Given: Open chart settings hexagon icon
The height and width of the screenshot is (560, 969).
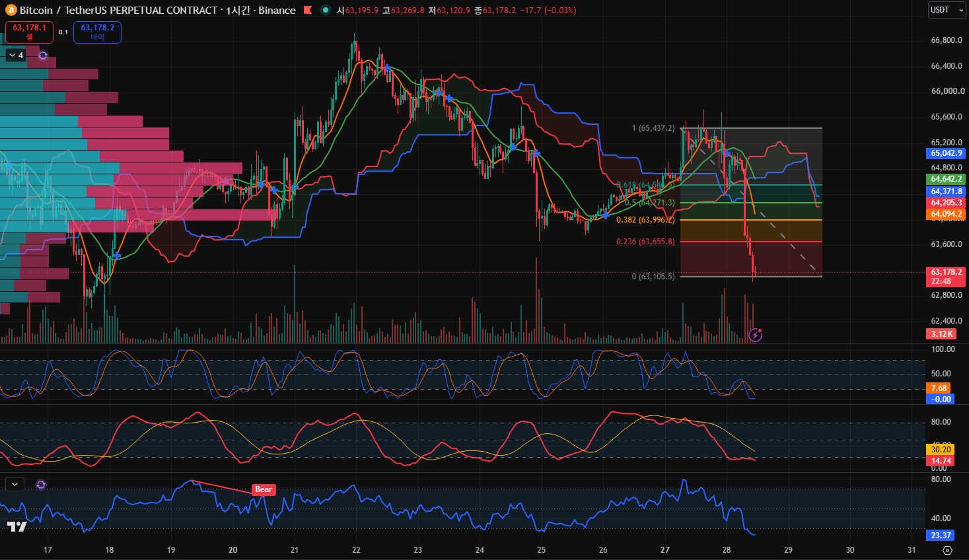Looking at the screenshot, I should 948,550.
